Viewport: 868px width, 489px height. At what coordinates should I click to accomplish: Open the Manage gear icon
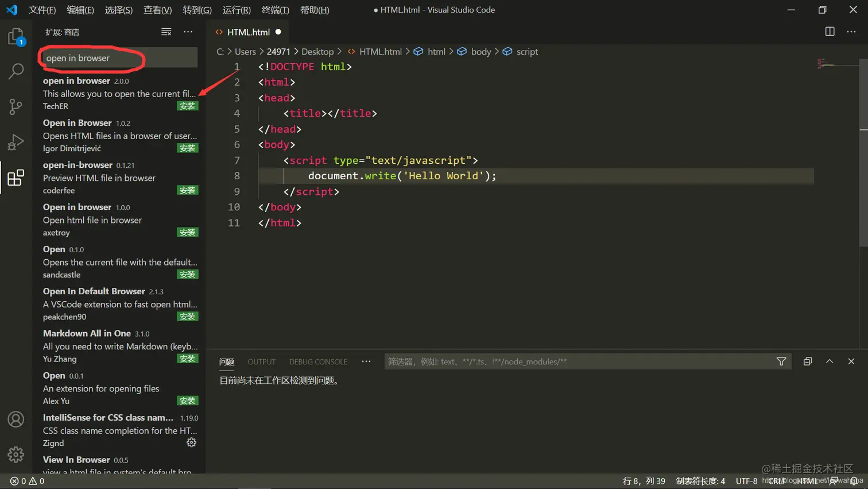click(x=16, y=455)
